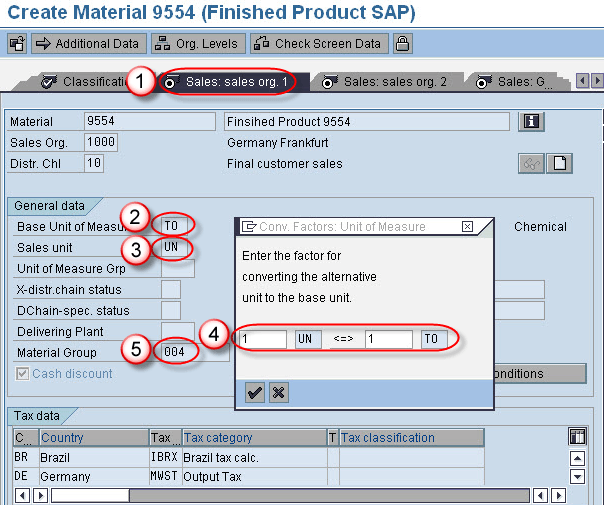Open the Classification tab

[92, 82]
